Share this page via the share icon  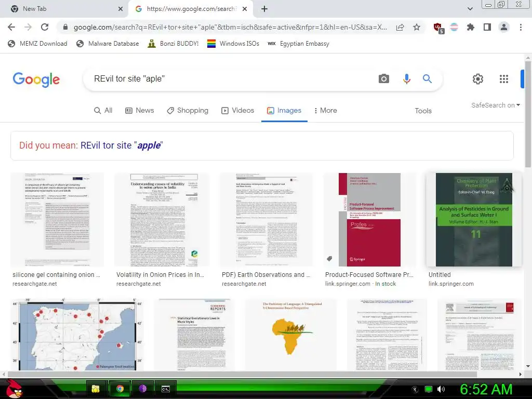(x=400, y=28)
